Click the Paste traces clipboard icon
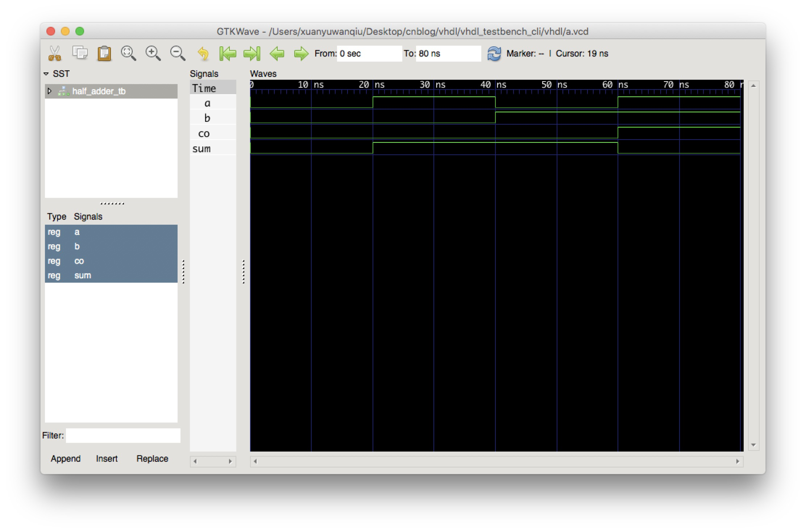 pyautogui.click(x=104, y=53)
